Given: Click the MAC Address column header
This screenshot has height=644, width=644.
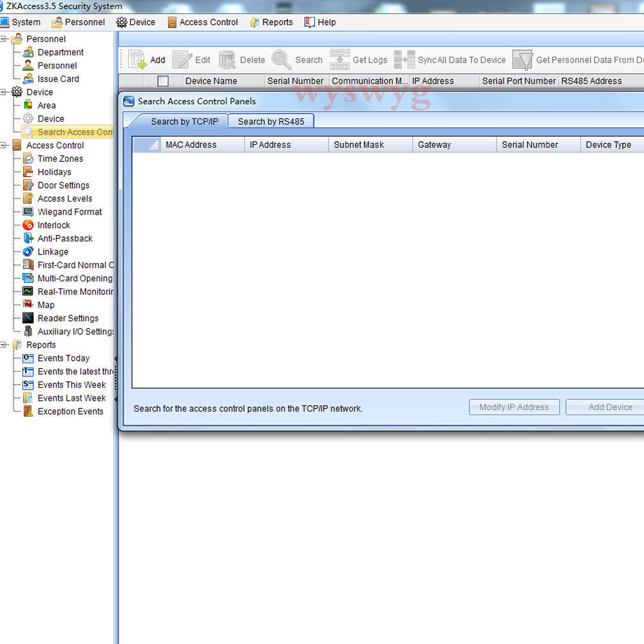Looking at the screenshot, I should coord(191,145).
